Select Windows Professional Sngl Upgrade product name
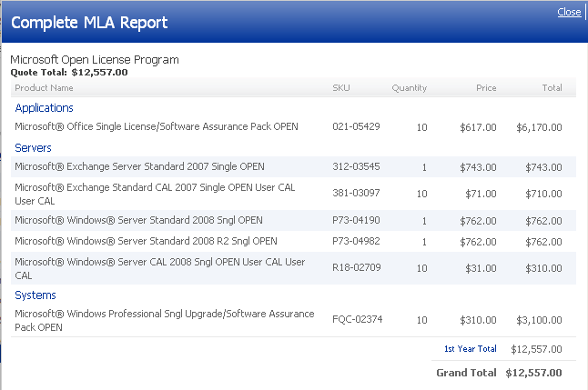Viewport: 588px width, 390px height. click(164, 320)
